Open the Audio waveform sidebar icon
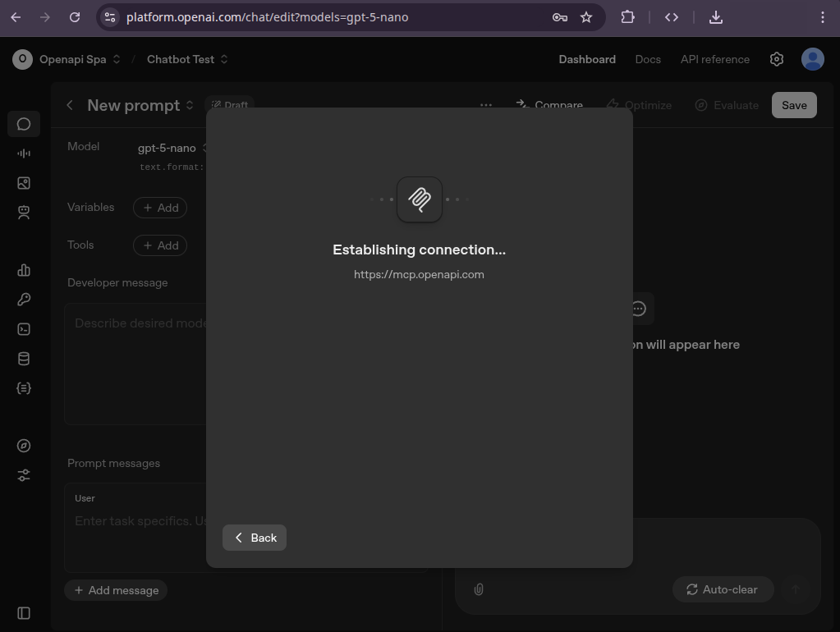Viewport: 840px width, 632px height. tap(24, 153)
